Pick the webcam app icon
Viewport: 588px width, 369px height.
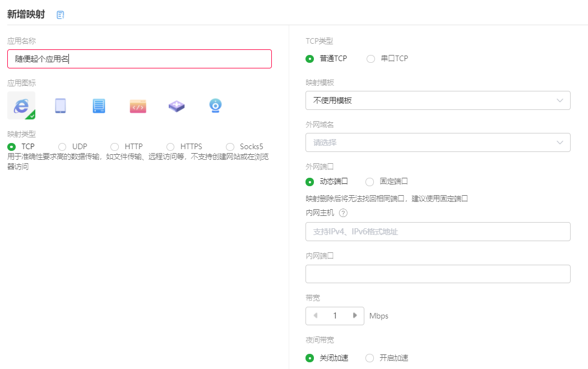point(215,106)
